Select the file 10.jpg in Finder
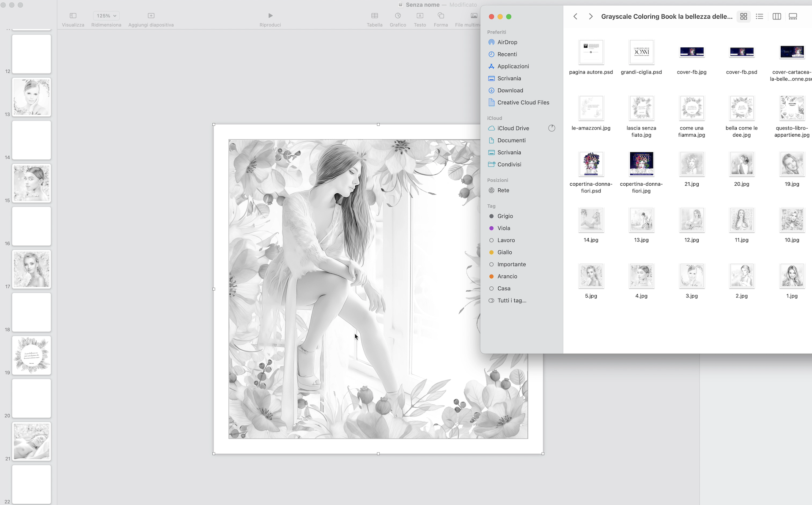This screenshot has width=812, height=505. pyautogui.click(x=792, y=220)
